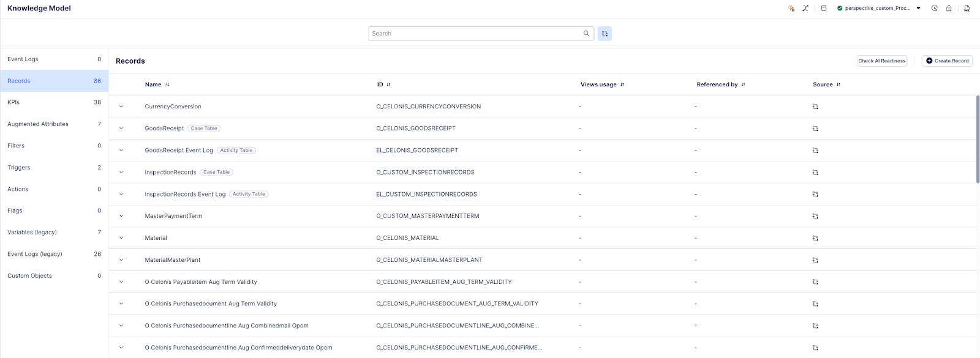Expand the MasterPaymentTerm record row

121,216
